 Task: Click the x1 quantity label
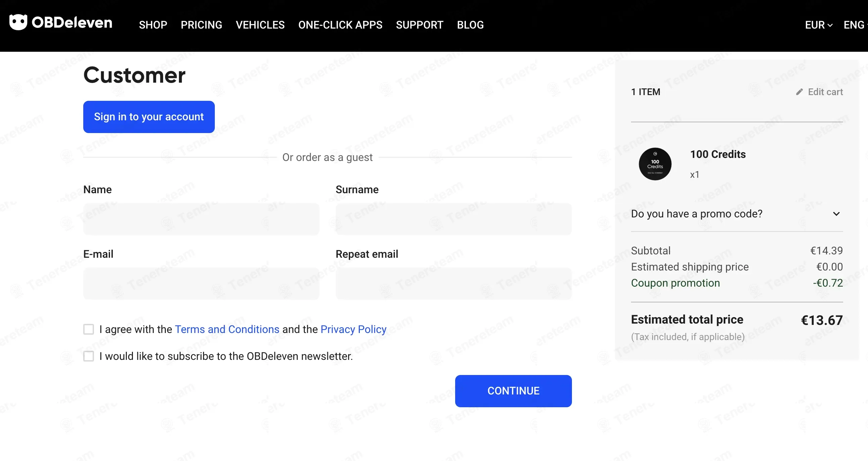[695, 175]
